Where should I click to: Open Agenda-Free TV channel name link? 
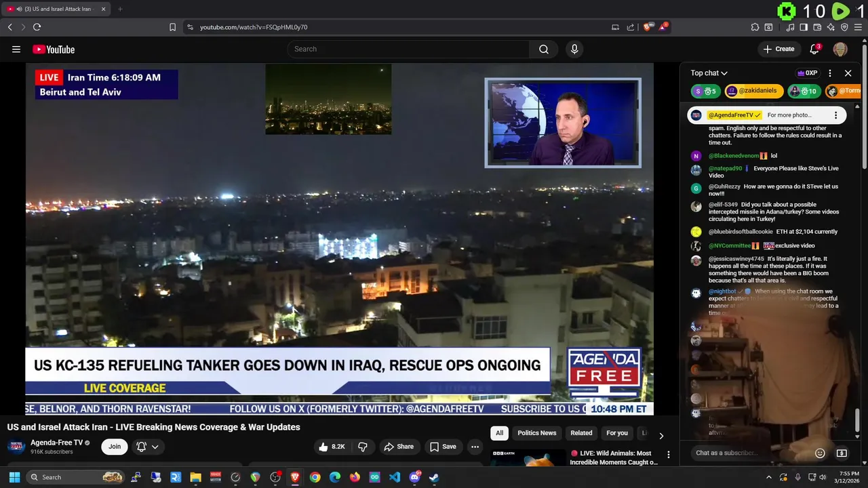[x=56, y=443]
